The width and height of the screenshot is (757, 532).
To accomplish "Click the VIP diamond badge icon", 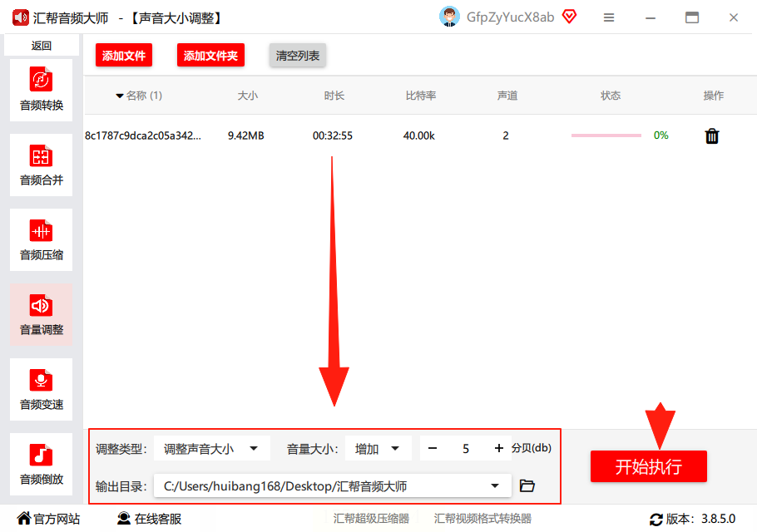I will 570,17.
